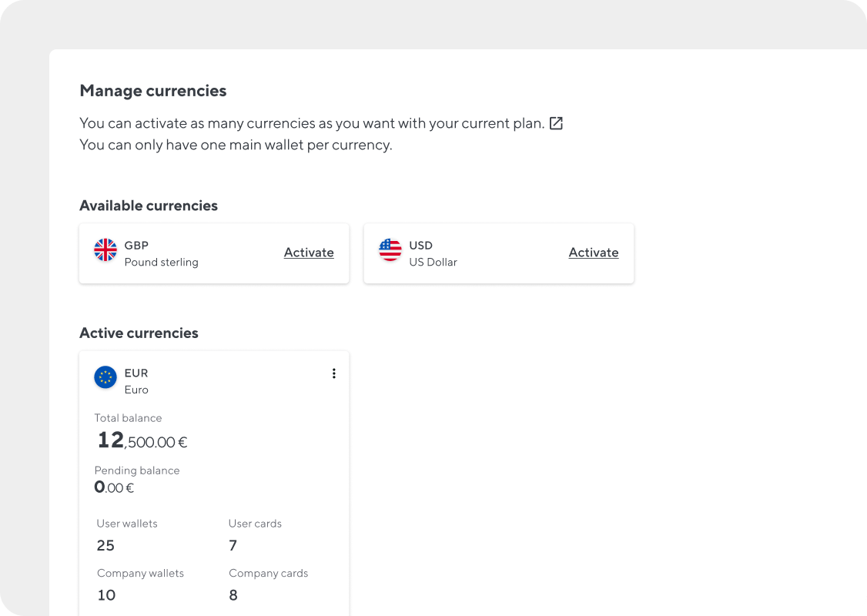Select the User cards count 7
The width and height of the screenshot is (867, 616).
click(233, 546)
